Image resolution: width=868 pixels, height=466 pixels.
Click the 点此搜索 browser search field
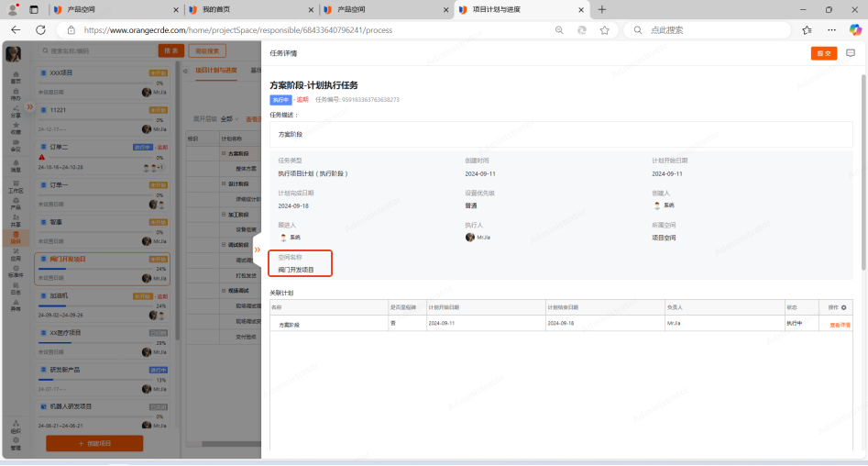pos(706,30)
